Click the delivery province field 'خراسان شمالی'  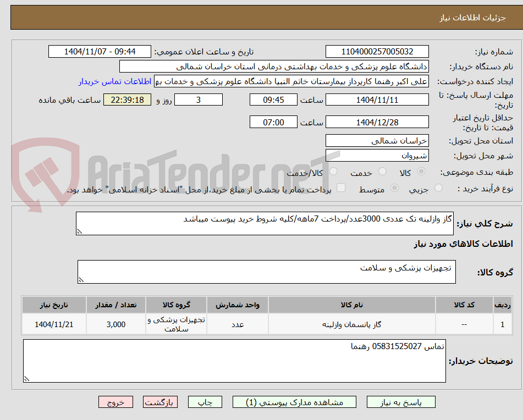coord(377,141)
